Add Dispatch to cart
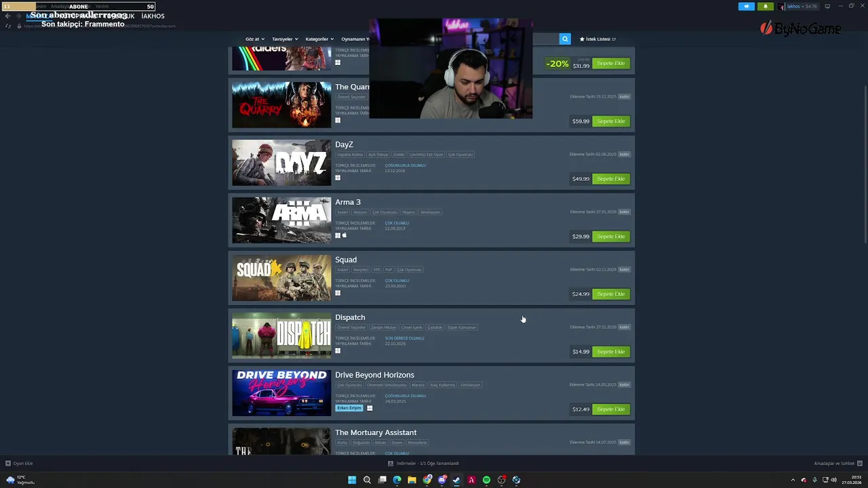Image resolution: width=868 pixels, height=488 pixels. pyautogui.click(x=611, y=352)
